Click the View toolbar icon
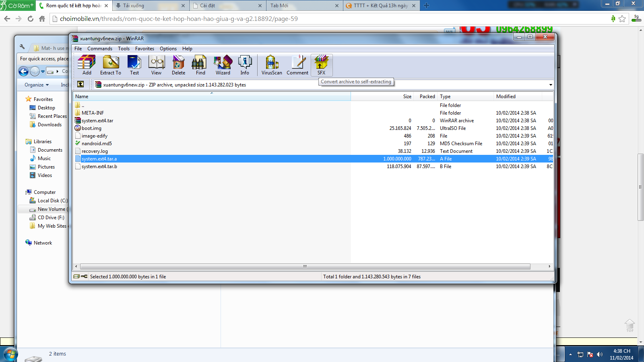This screenshot has height=362, width=644. (x=157, y=65)
